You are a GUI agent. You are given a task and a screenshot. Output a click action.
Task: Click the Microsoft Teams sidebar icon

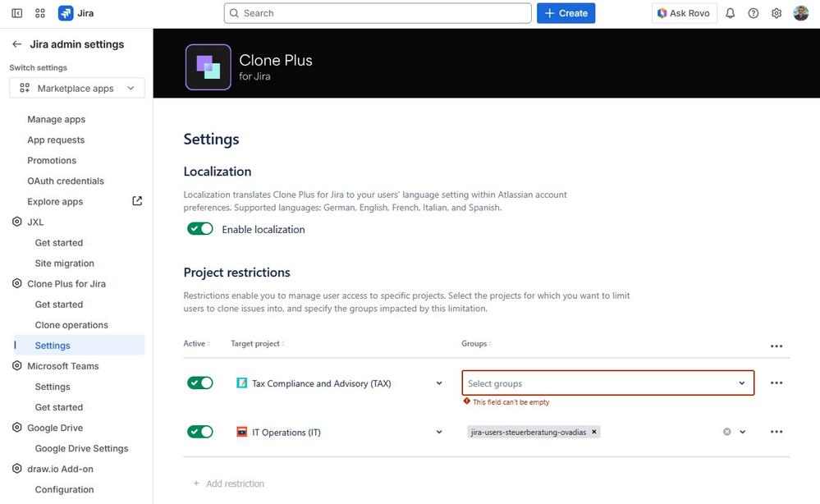point(16,366)
